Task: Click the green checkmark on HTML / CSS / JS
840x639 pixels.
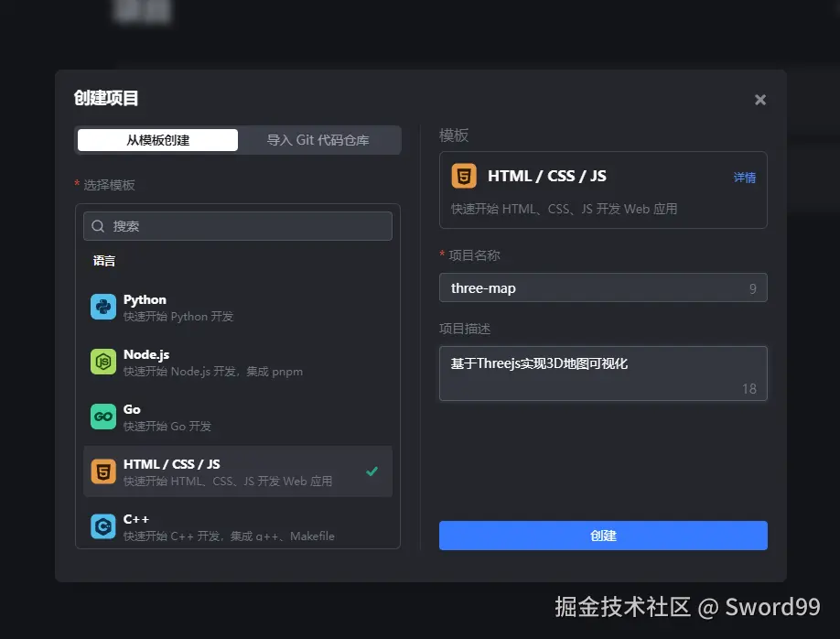Action: (372, 471)
